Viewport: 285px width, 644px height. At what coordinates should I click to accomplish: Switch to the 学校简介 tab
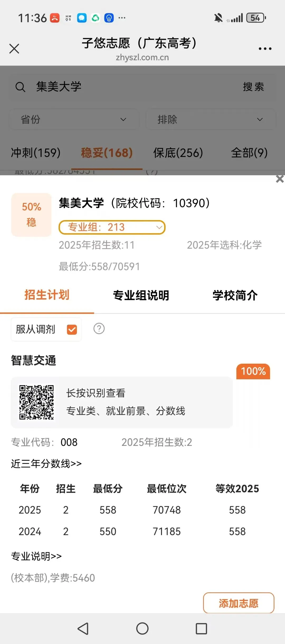(235, 295)
